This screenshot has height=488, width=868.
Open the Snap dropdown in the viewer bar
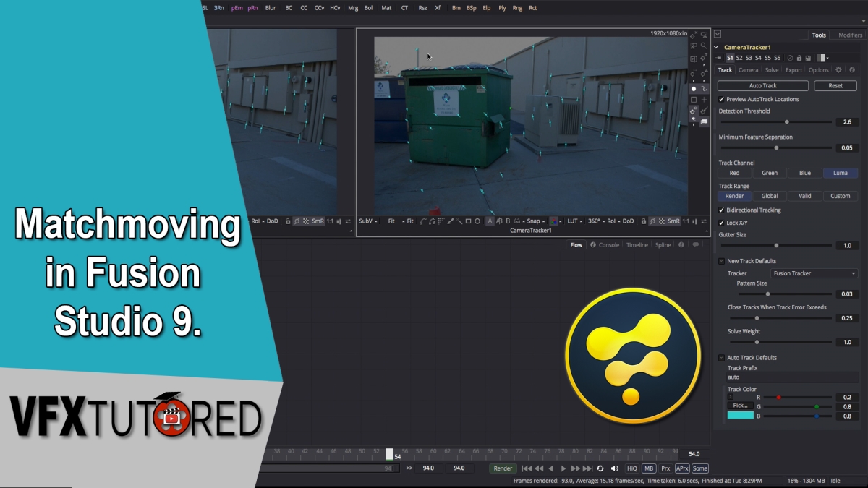(537, 221)
